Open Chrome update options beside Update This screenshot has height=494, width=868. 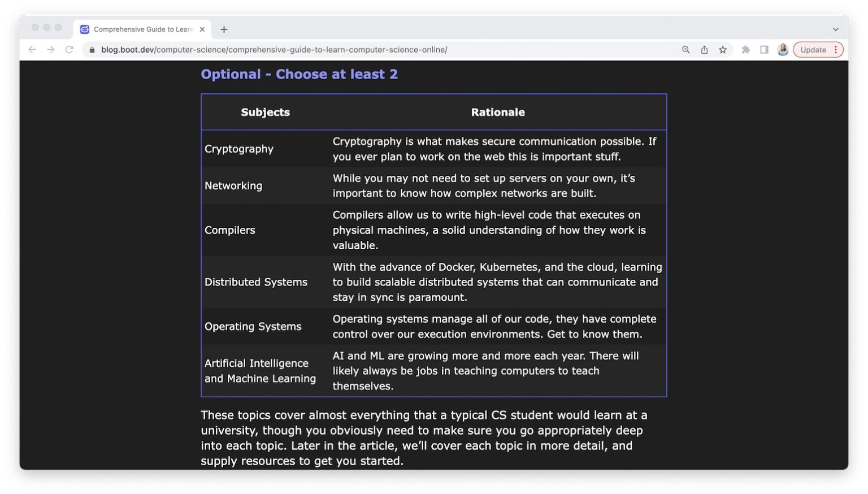(835, 50)
